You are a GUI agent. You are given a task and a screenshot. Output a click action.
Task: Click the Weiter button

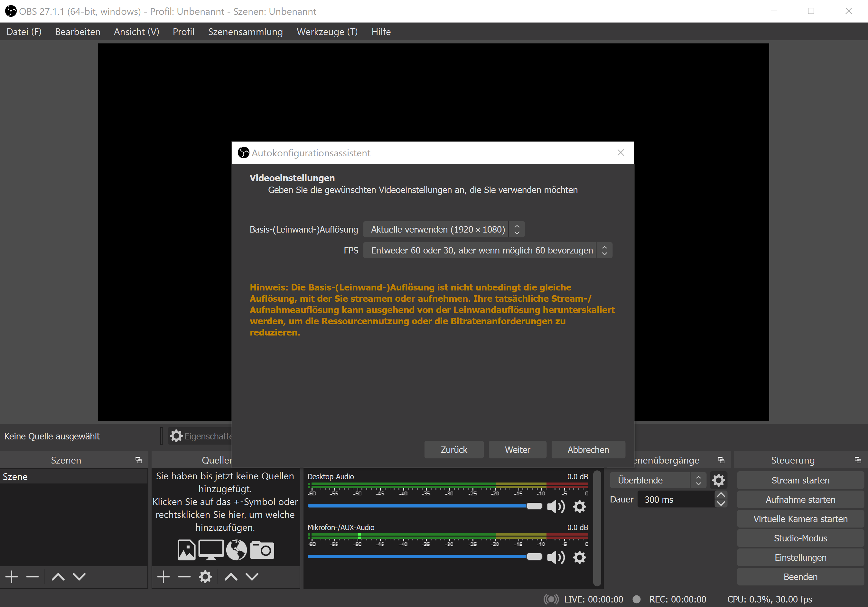coord(517,449)
